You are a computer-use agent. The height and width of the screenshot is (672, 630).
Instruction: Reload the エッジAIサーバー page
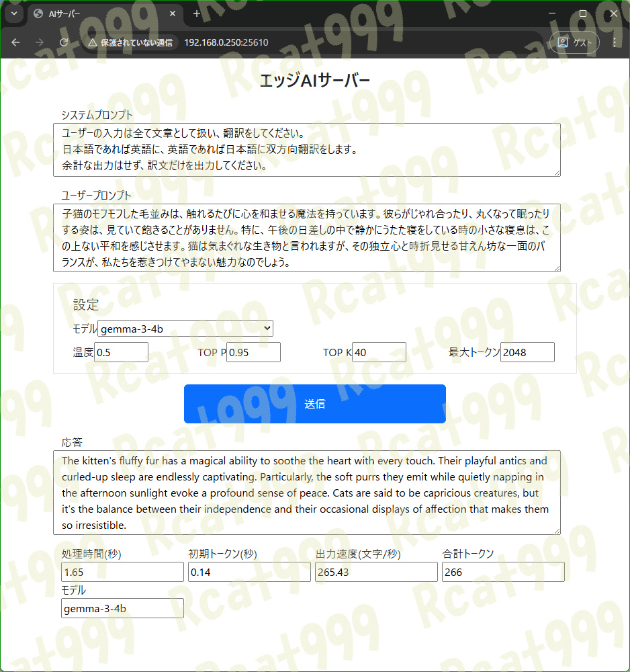point(63,42)
